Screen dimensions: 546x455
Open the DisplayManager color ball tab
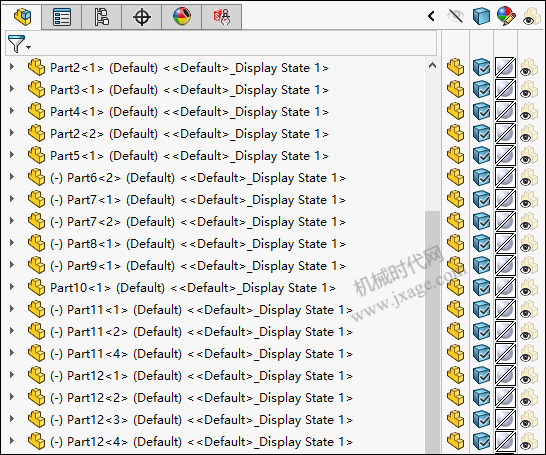point(182,17)
